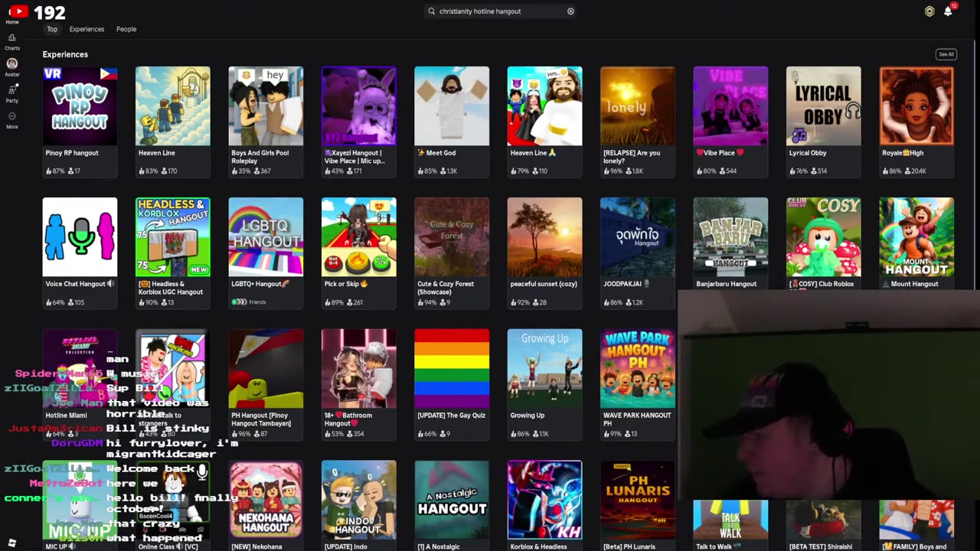Open JOODPAKJAI experience thumbnail
This screenshot has width=980, height=551.
tap(638, 237)
